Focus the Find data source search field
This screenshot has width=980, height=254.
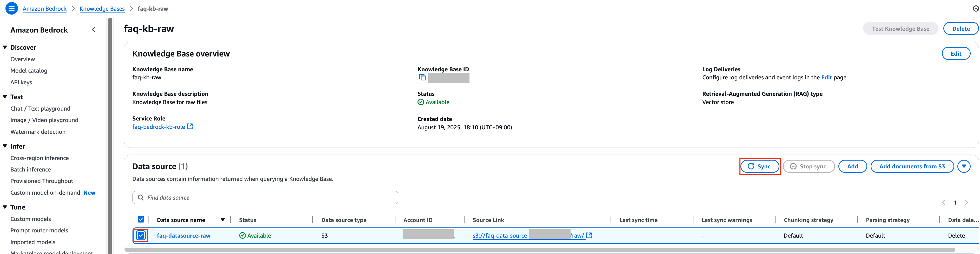(265, 198)
